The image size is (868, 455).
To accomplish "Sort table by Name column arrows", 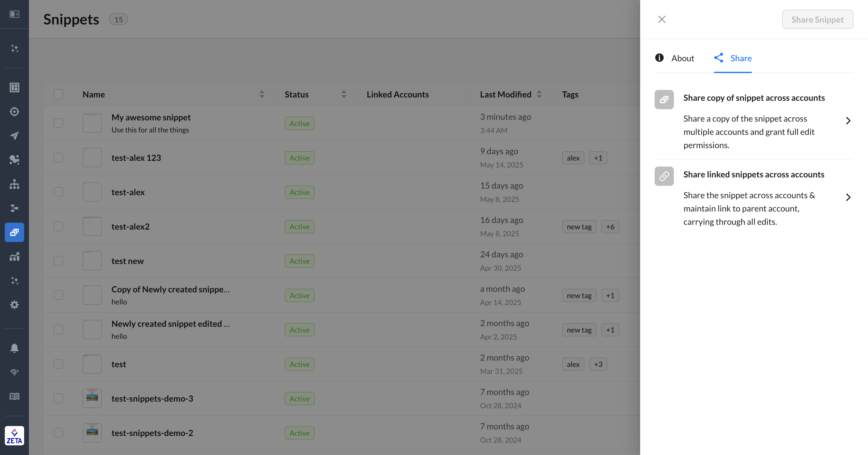I will [x=262, y=94].
